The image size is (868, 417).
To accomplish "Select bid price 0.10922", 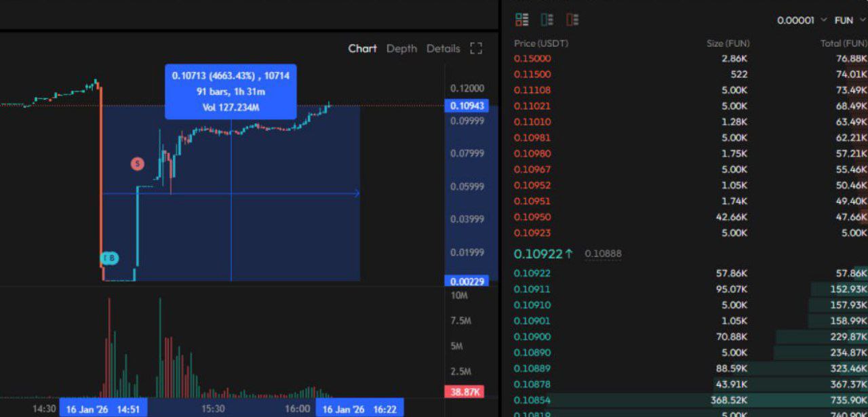I will pos(532,273).
